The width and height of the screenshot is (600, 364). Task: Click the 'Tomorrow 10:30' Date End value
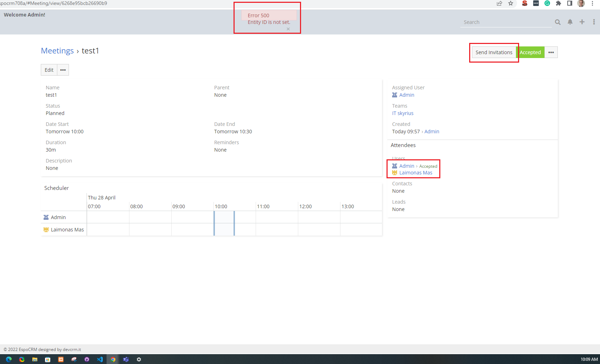pyautogui.click(x=233, y=132)
